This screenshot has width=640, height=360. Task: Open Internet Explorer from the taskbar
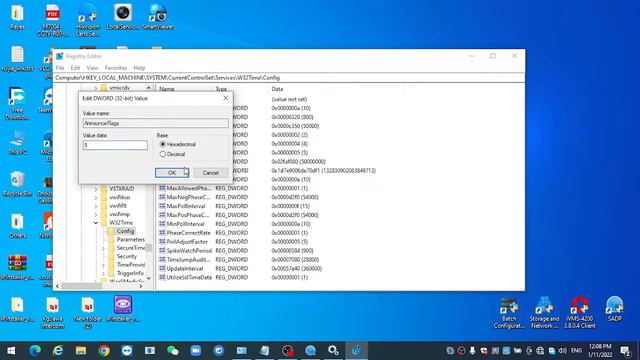click(58, 350)
